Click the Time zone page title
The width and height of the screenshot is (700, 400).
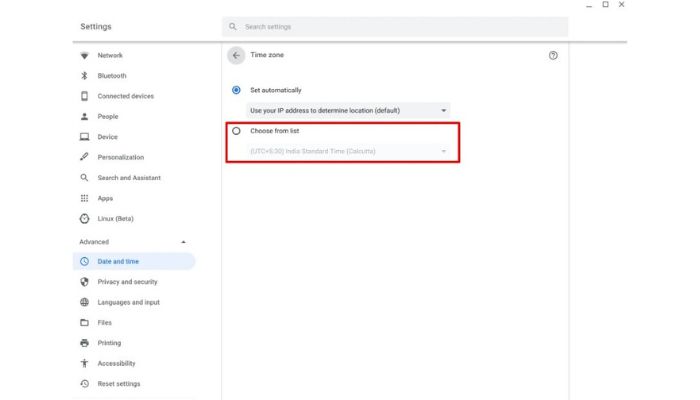click(267, 55)
